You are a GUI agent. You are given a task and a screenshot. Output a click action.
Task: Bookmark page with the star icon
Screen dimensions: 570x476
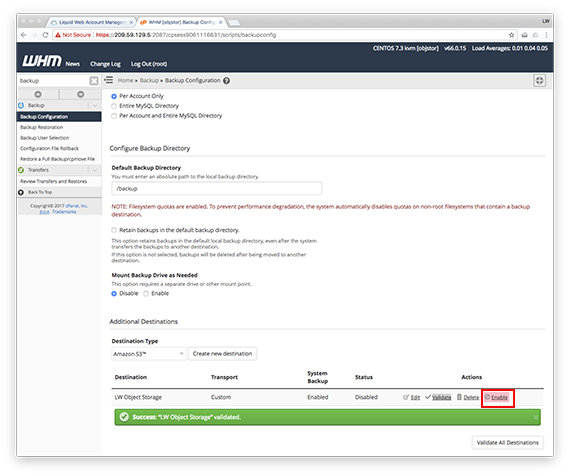pos(511,35)
